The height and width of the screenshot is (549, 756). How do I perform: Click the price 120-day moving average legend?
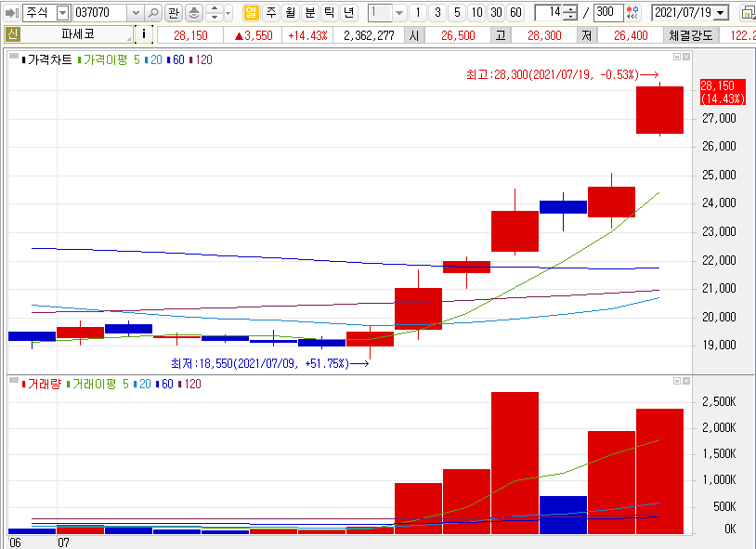coord(201,59)
